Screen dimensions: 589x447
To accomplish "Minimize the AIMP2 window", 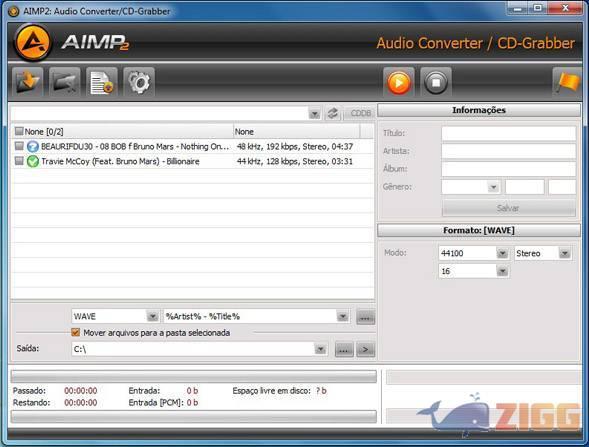I will click(518, 8).
